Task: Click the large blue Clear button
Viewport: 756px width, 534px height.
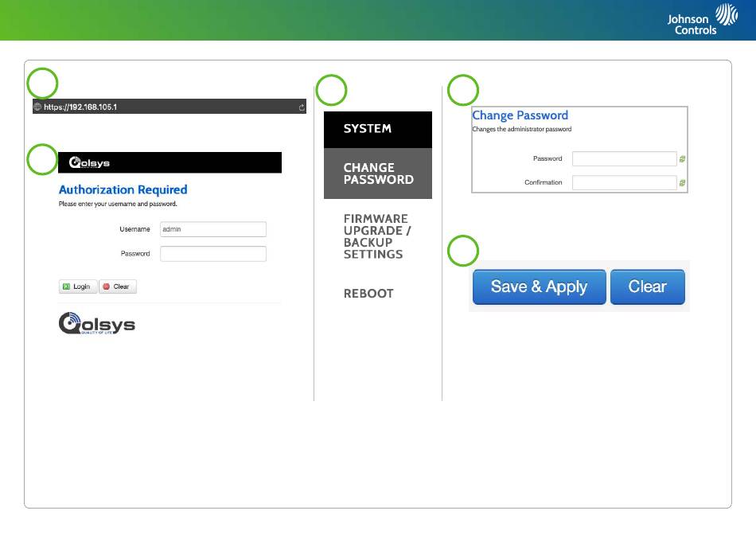Action: 648,286
